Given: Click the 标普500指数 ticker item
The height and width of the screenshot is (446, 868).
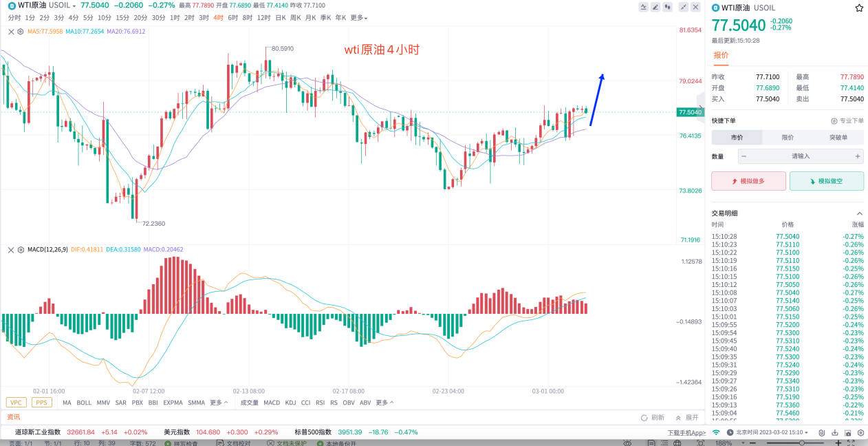Looking at the screenshot, I should click(356, 432).
